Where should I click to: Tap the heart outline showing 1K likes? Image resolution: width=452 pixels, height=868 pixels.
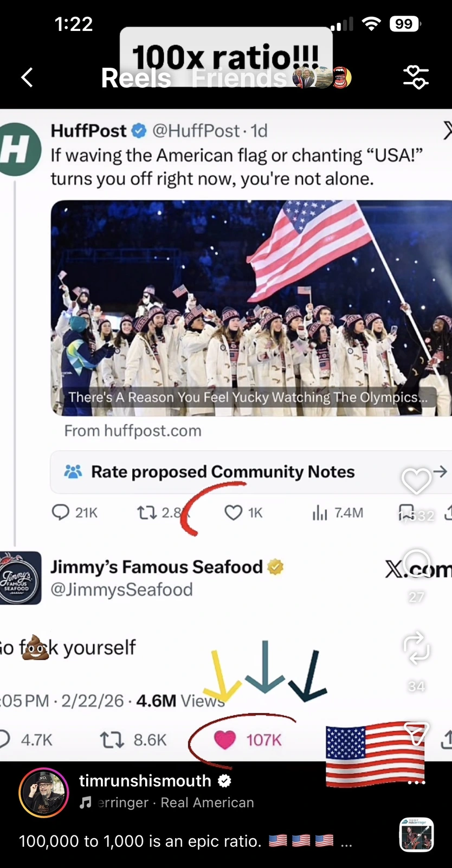click(x=234, y=512)
